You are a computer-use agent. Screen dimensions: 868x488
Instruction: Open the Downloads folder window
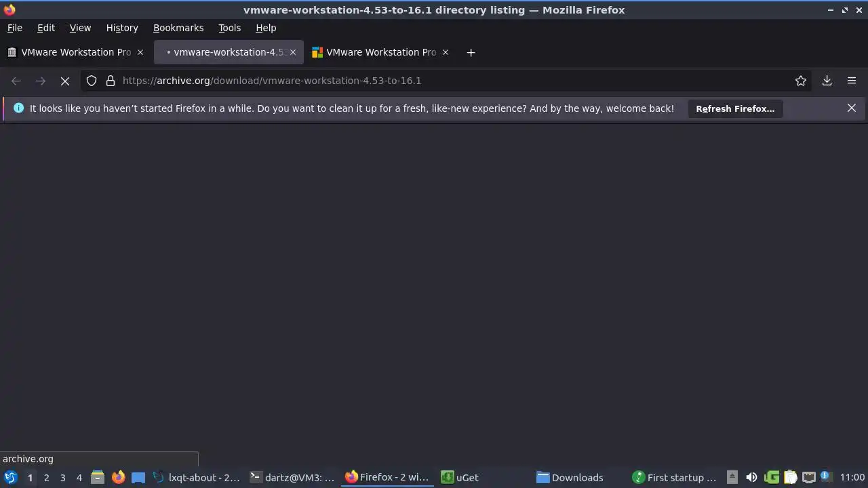tap(580, 477)
